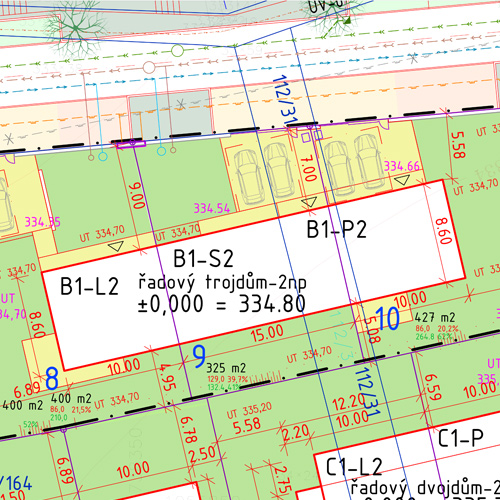Click the entrance triangle beside UT 334,70
Screen dimensions: 500x500
116,246
